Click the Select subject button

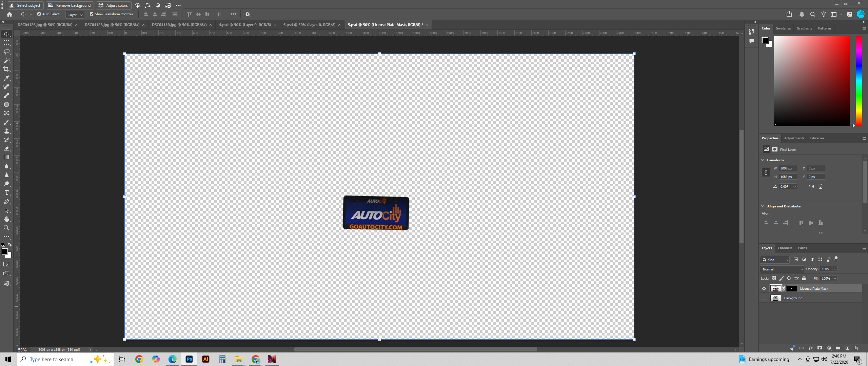coord(25,5)
